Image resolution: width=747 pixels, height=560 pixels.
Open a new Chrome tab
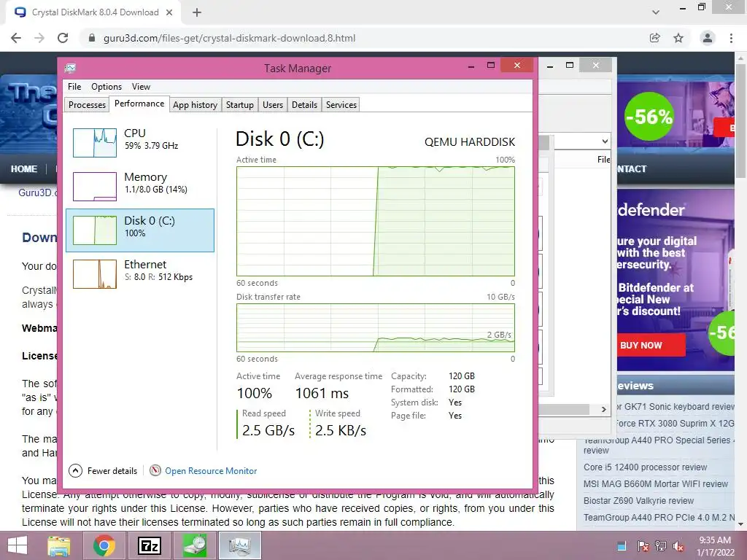197,12
